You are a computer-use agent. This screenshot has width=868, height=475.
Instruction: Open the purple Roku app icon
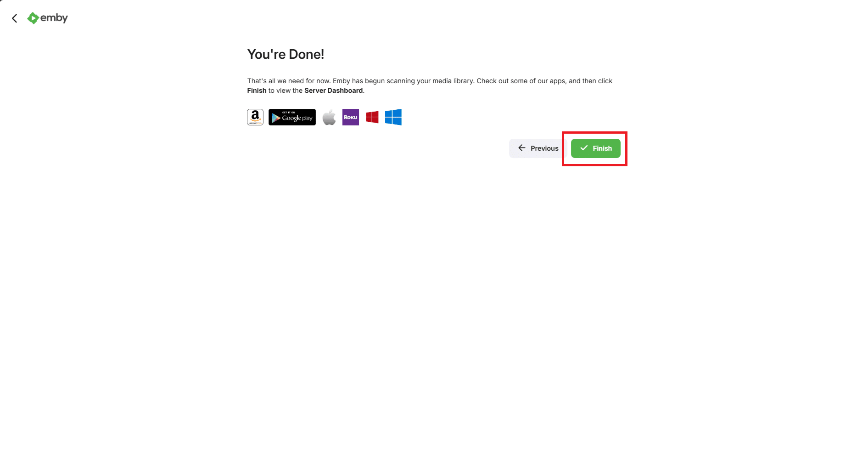coord(351,117)
